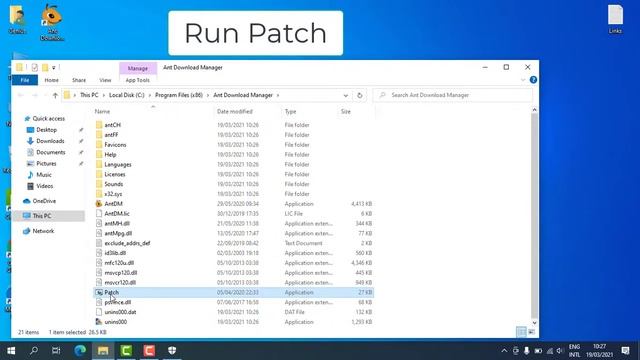Open Documents in navigation pane
640x360 pixels.
pos(50,152)
